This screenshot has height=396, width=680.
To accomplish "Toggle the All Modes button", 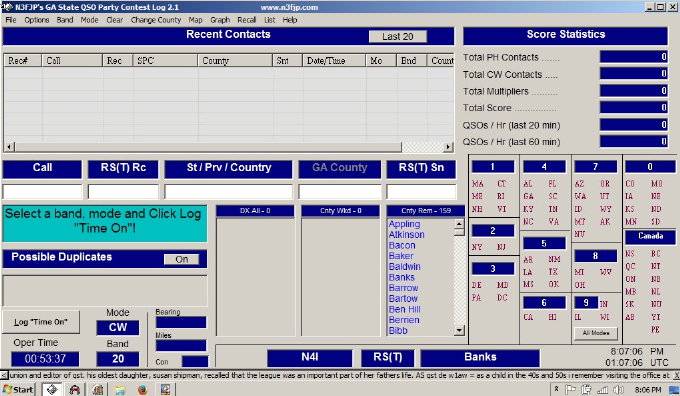I will point(596,333).
